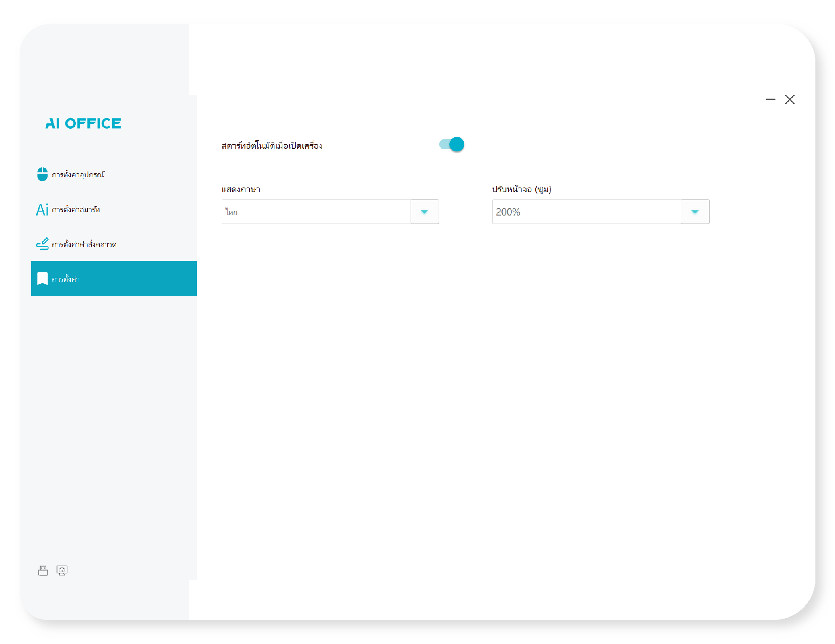This screenshot has height=644, width=835.
Task: Click the cloud update monitor icon
Action: point(62,571)
